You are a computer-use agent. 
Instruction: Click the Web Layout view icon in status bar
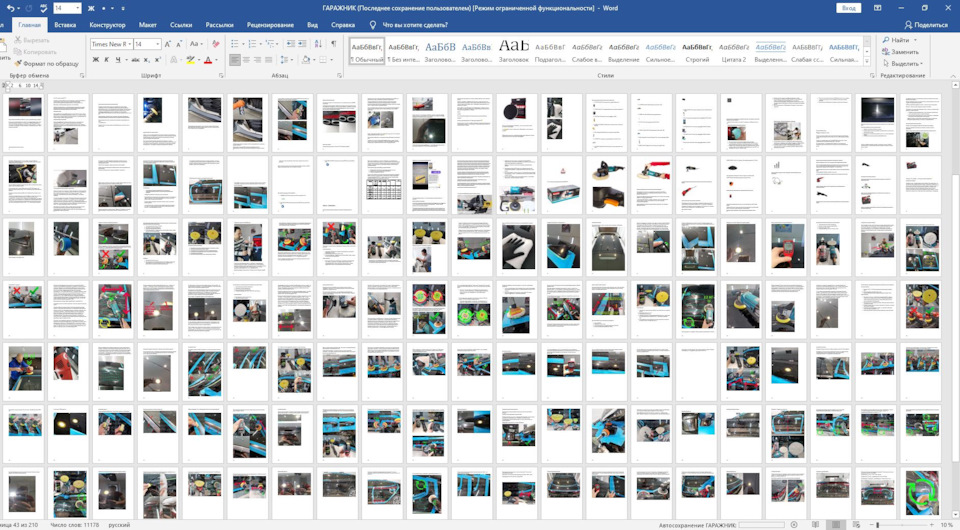856,524
